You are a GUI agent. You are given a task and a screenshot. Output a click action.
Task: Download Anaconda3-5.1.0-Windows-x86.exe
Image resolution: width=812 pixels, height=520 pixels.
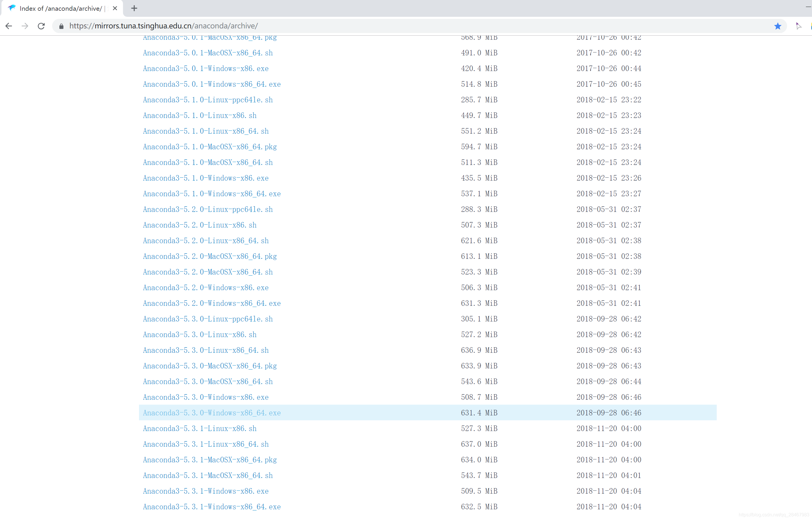pyautogui.click(x=206, y=178)
